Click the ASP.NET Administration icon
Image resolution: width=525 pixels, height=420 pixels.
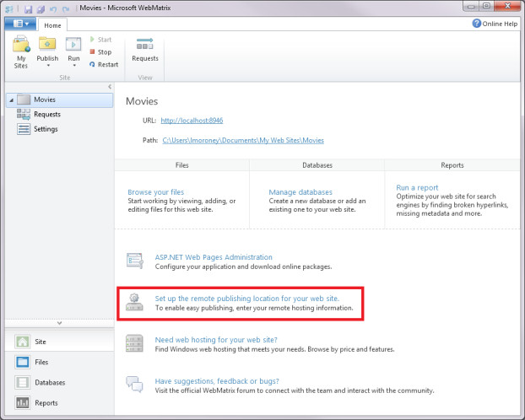pyautogui.click(x=134, y=261)
